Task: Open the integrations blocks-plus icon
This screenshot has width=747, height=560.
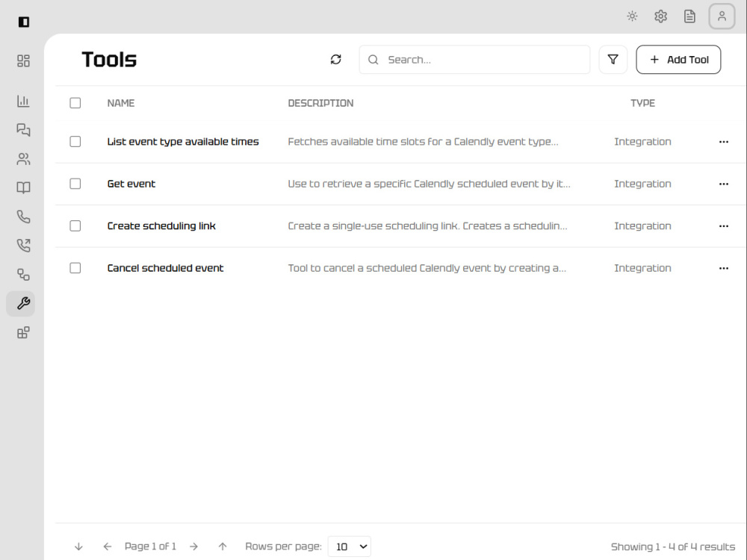Action: tap(23, 332)
